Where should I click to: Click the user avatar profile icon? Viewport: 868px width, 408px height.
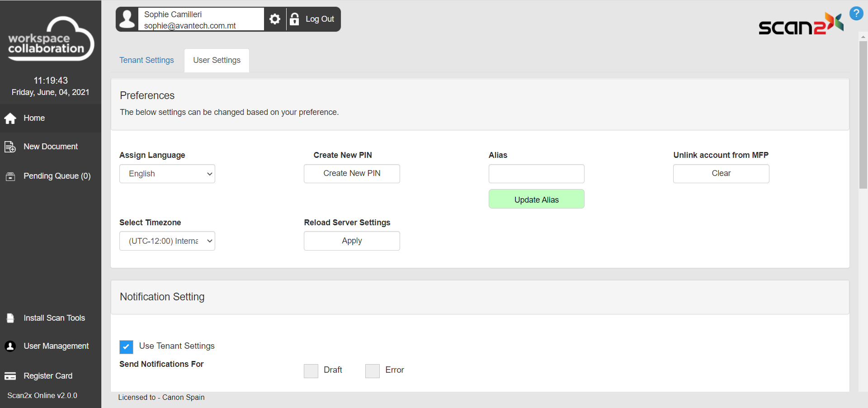point(127,19)
